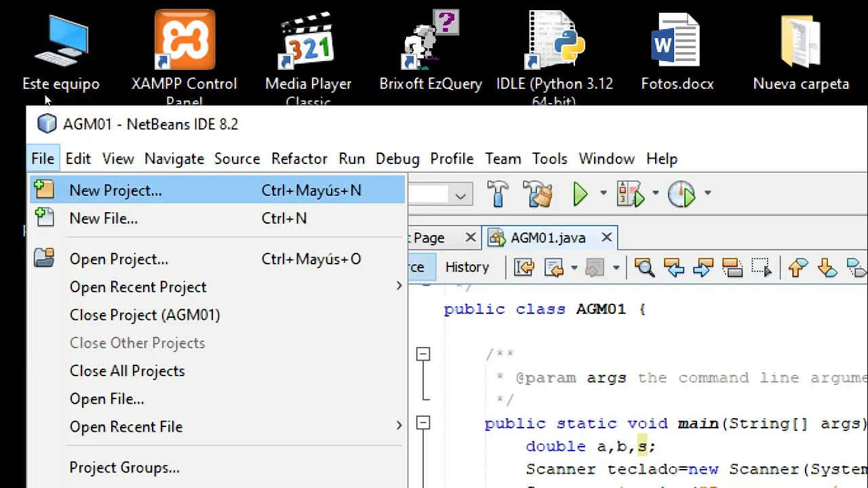Click the Find Next Occurrence icon
The width and height of the screenshot is (868, 488).
point(703,268)
